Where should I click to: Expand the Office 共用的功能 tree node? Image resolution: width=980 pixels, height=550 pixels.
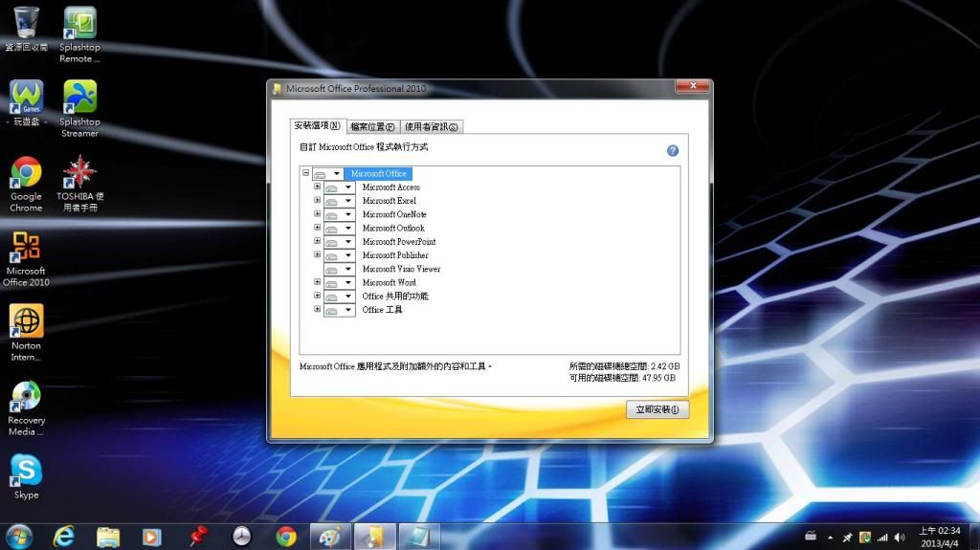pyautogui.click(x=317, y=295)
